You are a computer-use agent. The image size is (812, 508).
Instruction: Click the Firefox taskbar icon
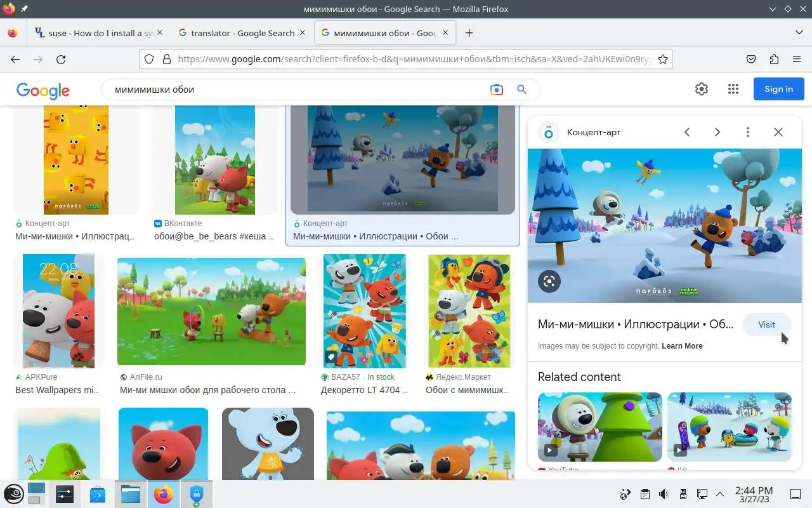coord(164,494)
